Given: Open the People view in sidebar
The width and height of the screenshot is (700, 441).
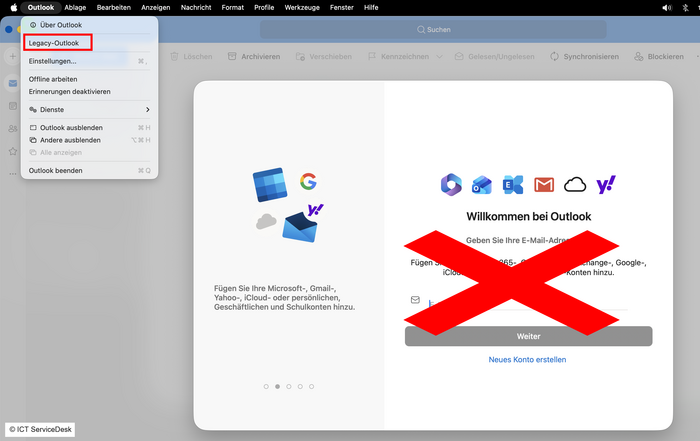Looking at the screenshot, I should (12, 129).
